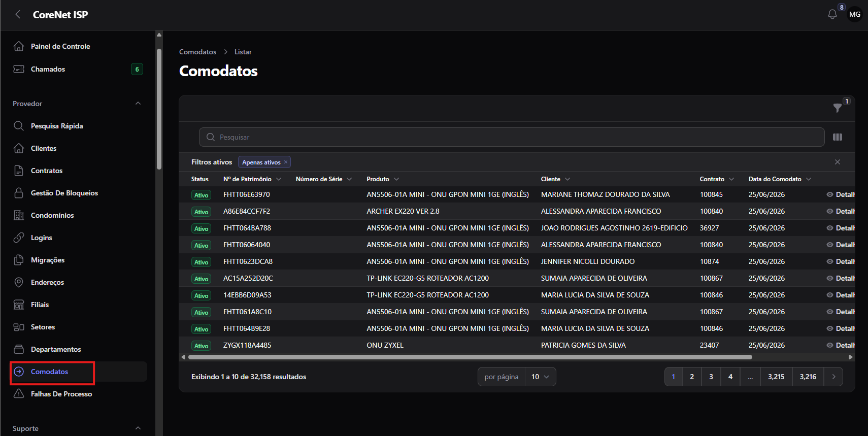Viewport: 868px width, 436px height.
Task: Open Chamados ticket icon in sidebar
Action: pyautogui.click(x=19, y=69)
